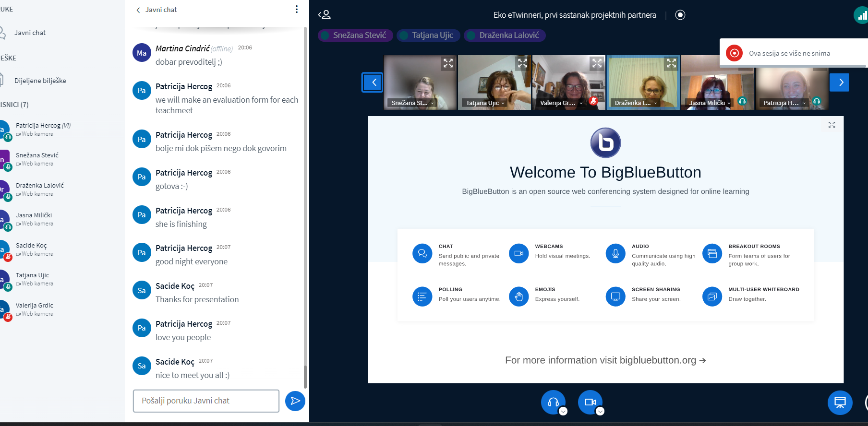Toggle the presentation visibility button
Image resolution: width=868 pixels, height=426 pixels.
point(840,402)
